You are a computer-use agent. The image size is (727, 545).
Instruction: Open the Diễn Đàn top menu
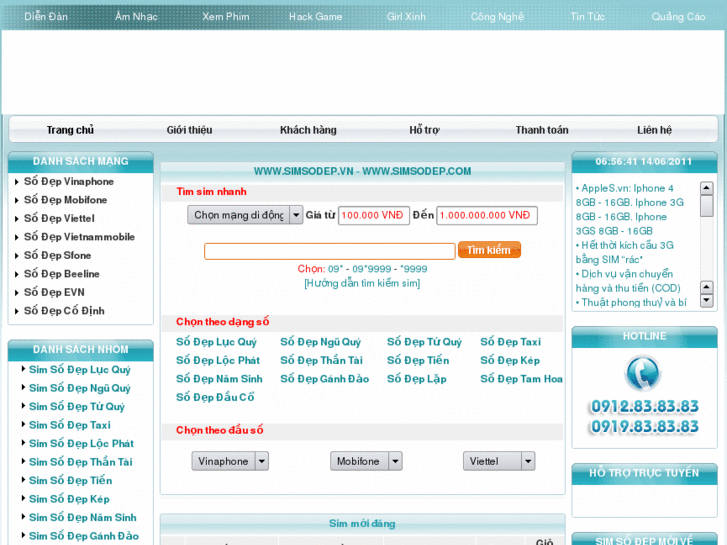point(46,17)
